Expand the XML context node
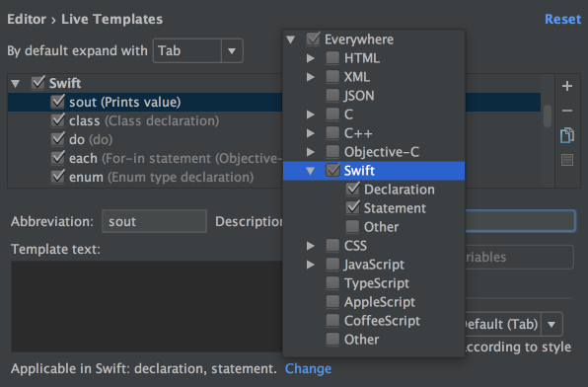This screenshot has width=588, height=387. click(311, 77)
